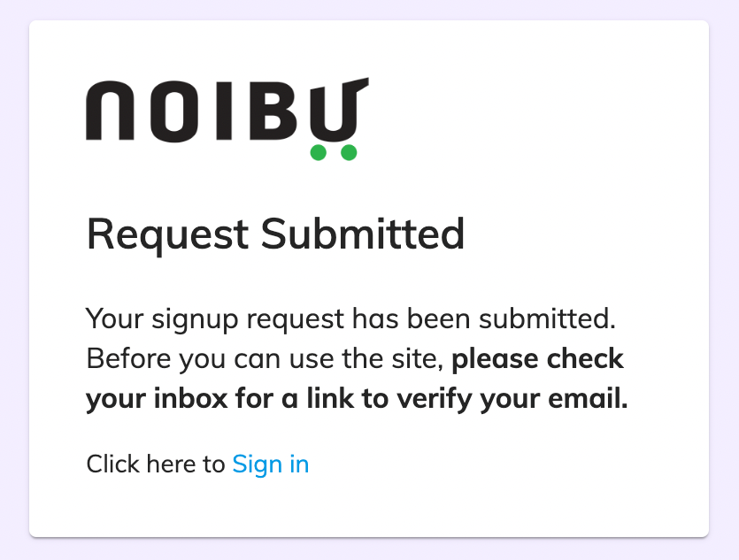Click the left green dot under the logo
The width and height of the screenshot is (739, 560).
(318, 153)
